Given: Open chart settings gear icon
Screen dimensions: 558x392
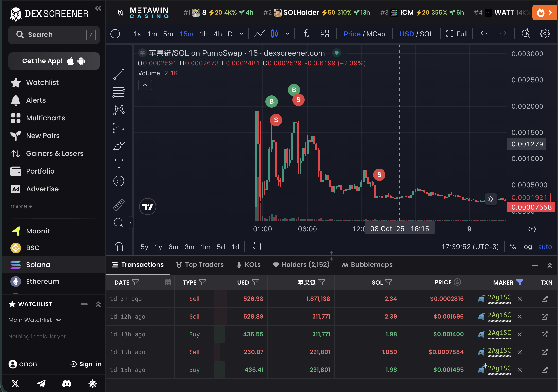Looking at the screenshot, I should [x=545, y=34].
